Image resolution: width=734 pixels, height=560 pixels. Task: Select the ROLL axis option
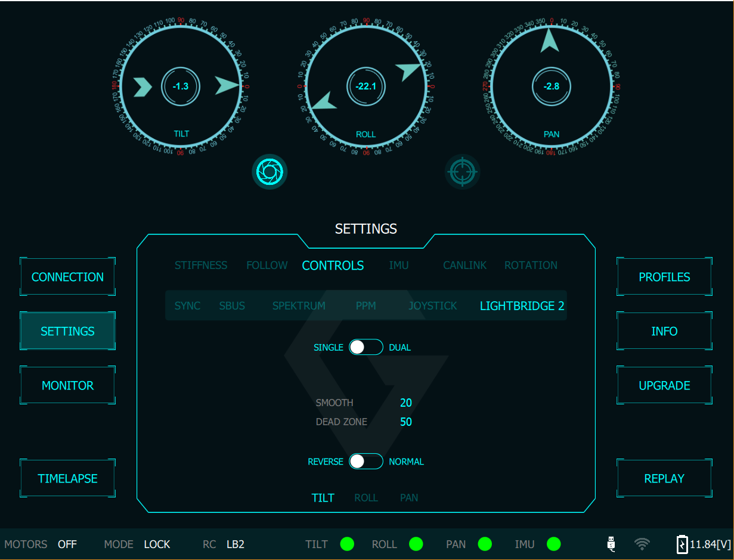pyautogui.click(x=366, y=497)
